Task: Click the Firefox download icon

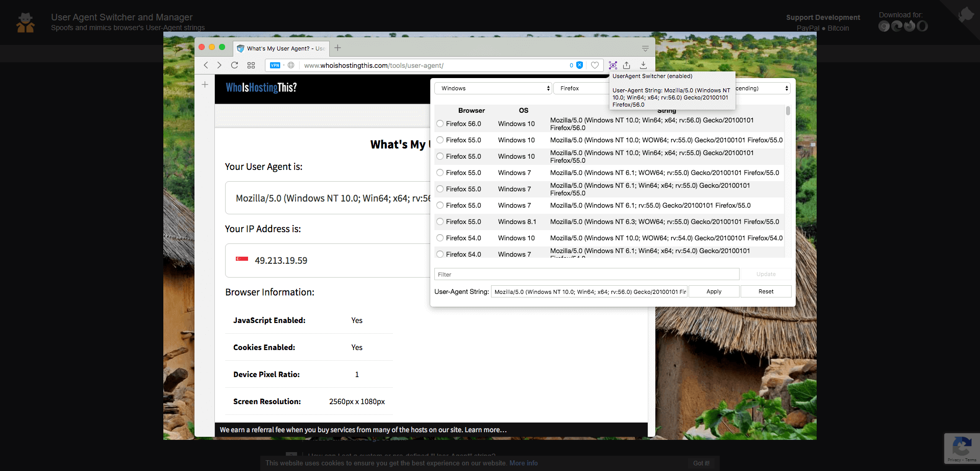Action: point(910,26)
